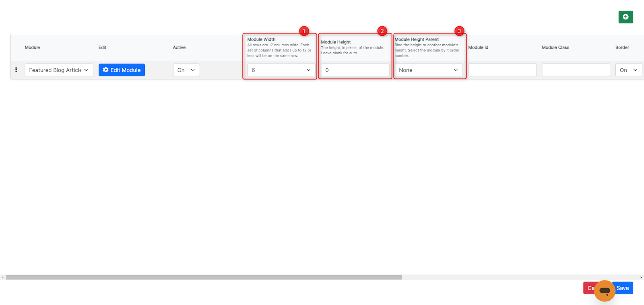Viewport: 644px width, 305px height.
Task: Click the scrollbar left arrow
Action: click(3, 277)
